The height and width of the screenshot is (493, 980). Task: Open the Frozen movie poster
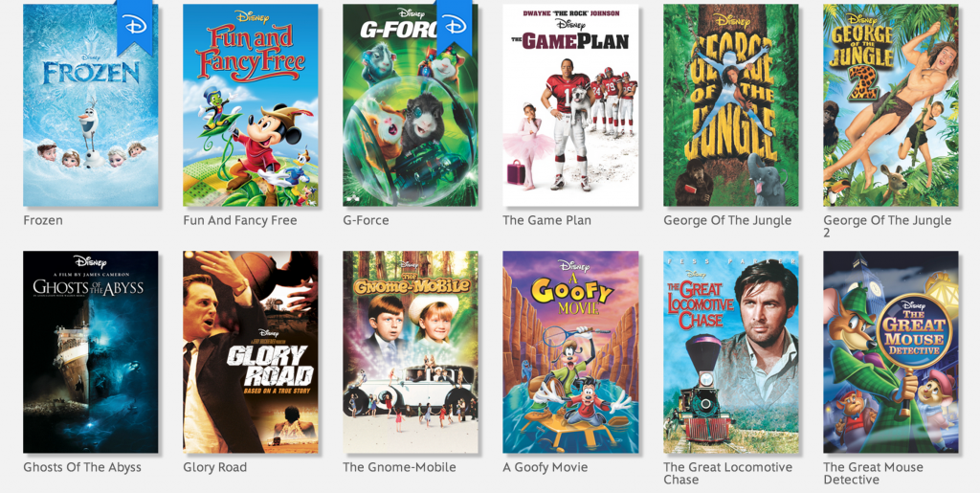point(91,105)
